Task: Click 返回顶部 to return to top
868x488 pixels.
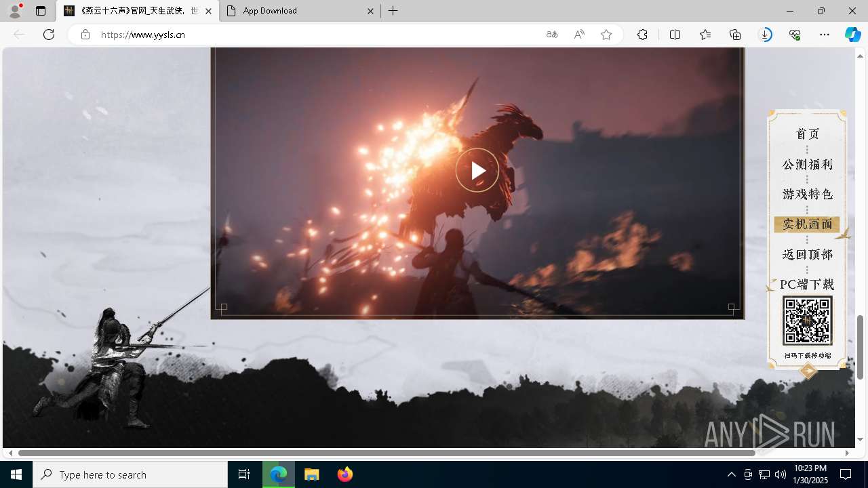Action: pyautogui.click(x=807, y=254)
